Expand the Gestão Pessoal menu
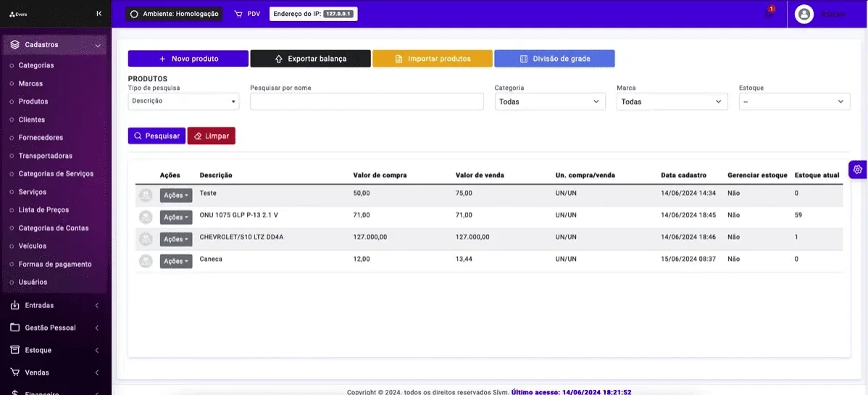Screen dimensions: 868x395 pyautogui.click(x=55, y=328)
